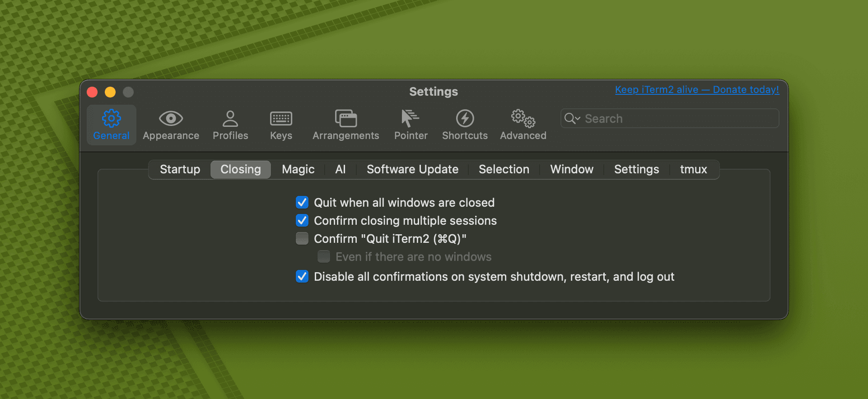Click into the Search field
The image size is (868, 399).
(677, 119)
